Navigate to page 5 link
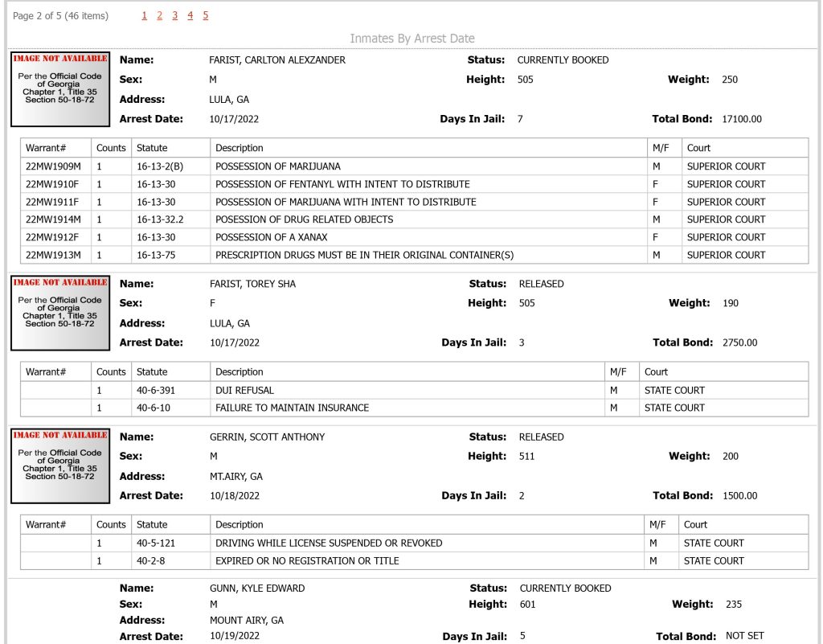 click(205, 16)
